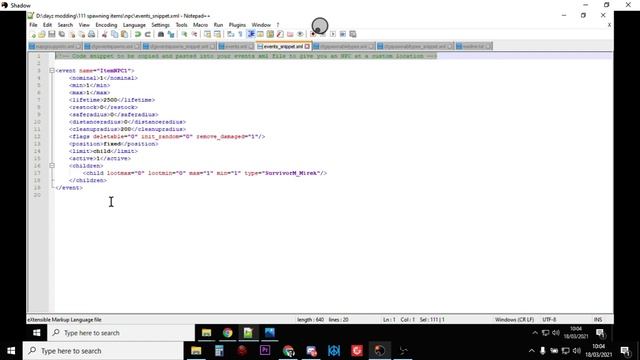Open a file with the Open folder icon
640x360 pixels.
pyautogui.click(x=42, y=34)
